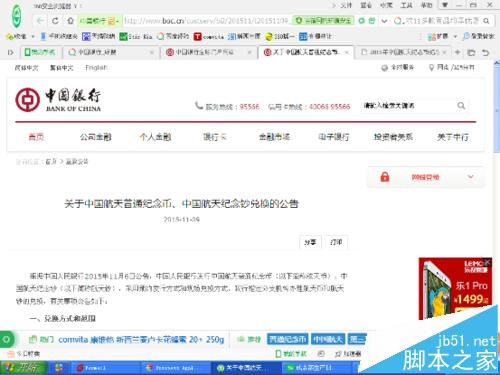
Task: Open 首页 in the navigation bar
Action: [36, 137]
